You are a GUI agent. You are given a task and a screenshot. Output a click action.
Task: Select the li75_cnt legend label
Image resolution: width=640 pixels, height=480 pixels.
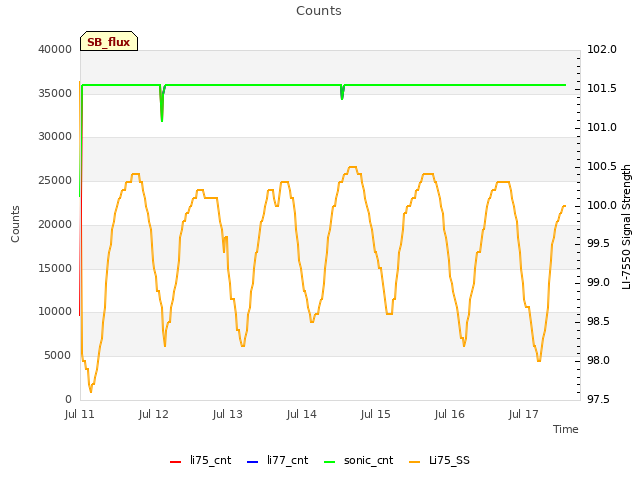click(x=211, y=460)
